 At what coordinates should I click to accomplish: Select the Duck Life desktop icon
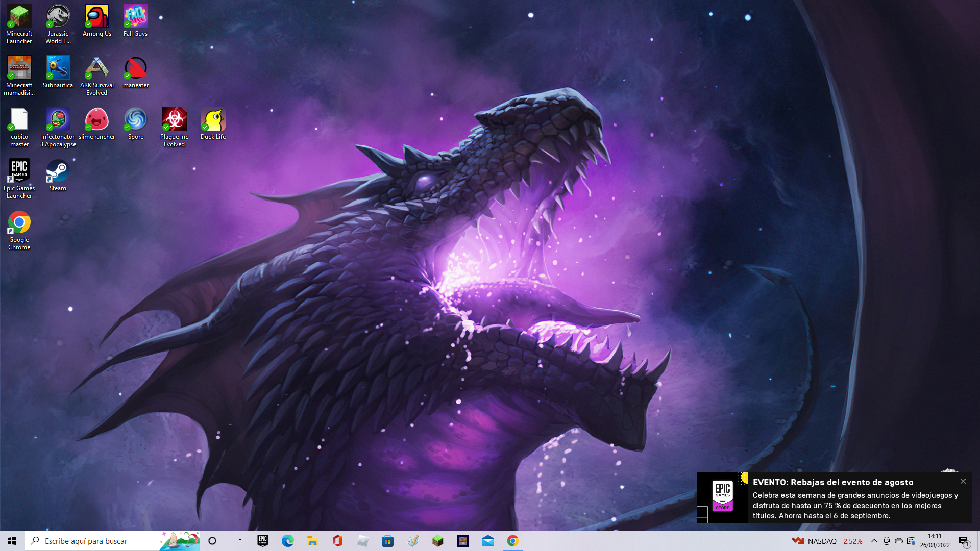(x=213, y=123)
